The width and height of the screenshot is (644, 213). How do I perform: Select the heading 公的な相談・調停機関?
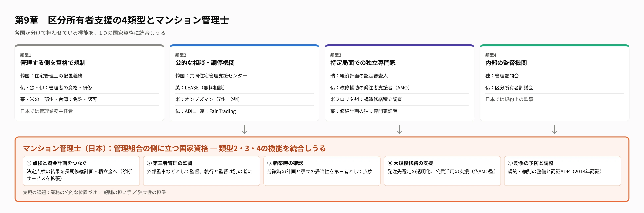[205, 63]
